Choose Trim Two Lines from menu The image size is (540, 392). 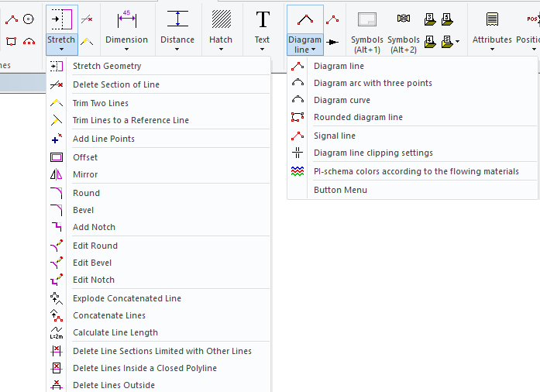101,103
